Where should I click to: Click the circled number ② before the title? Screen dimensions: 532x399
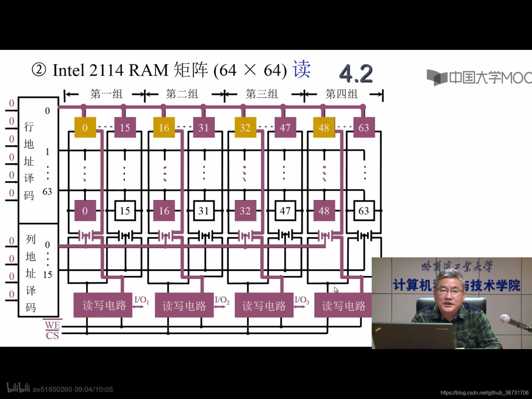coord(39,70)
